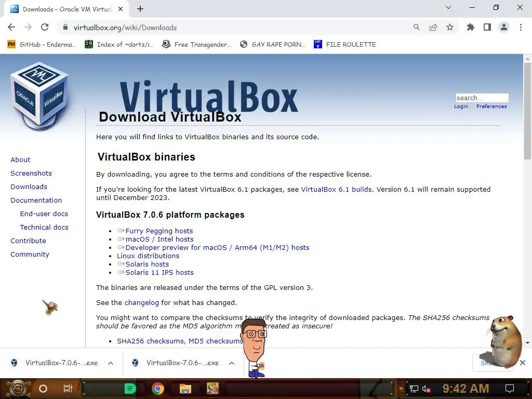Click the muted volume tray icon

pos(426,389)
